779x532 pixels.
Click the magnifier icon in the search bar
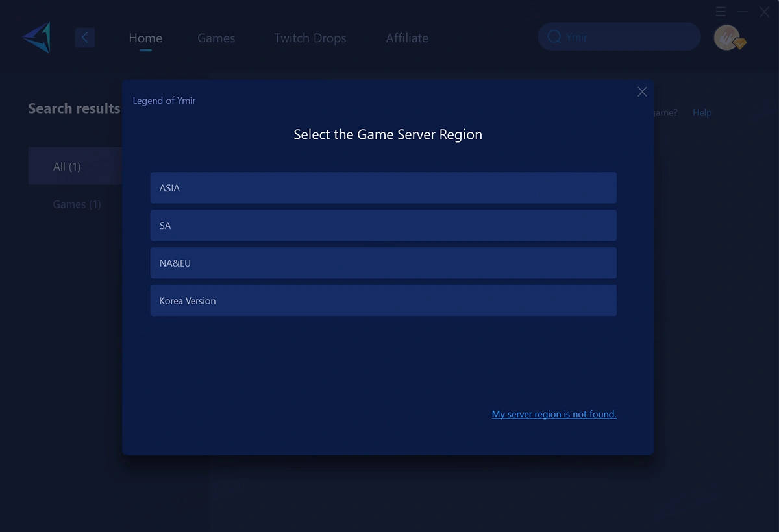pos(554,37)
